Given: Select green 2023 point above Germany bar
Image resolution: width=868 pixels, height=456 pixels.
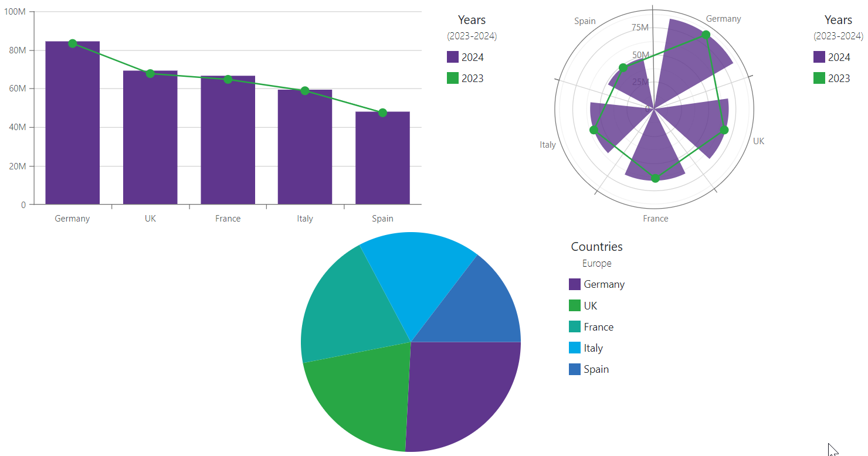Looking at the screenshot, I should coord(72,43).
